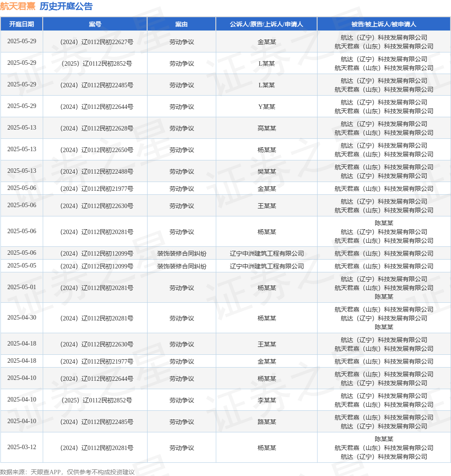Screen dimensions: 451x476
Task: Click 22485号 case number in 2025-05-29 row
Action: 96,86
